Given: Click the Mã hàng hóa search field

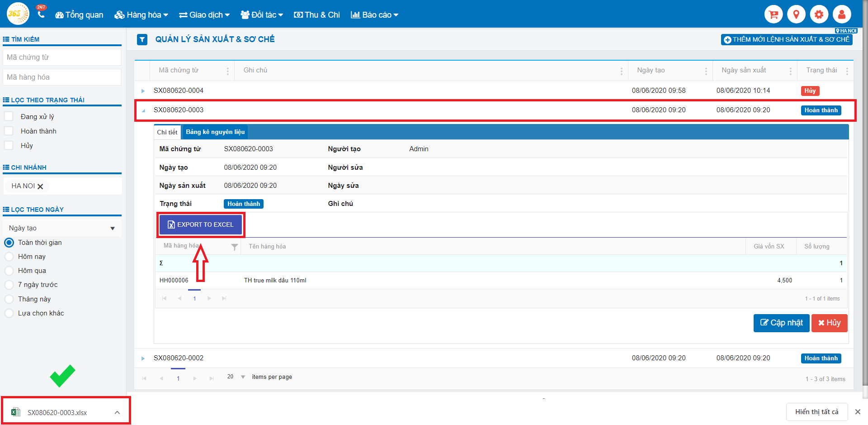Looking at the screenshot, I should tap(62, 77).
